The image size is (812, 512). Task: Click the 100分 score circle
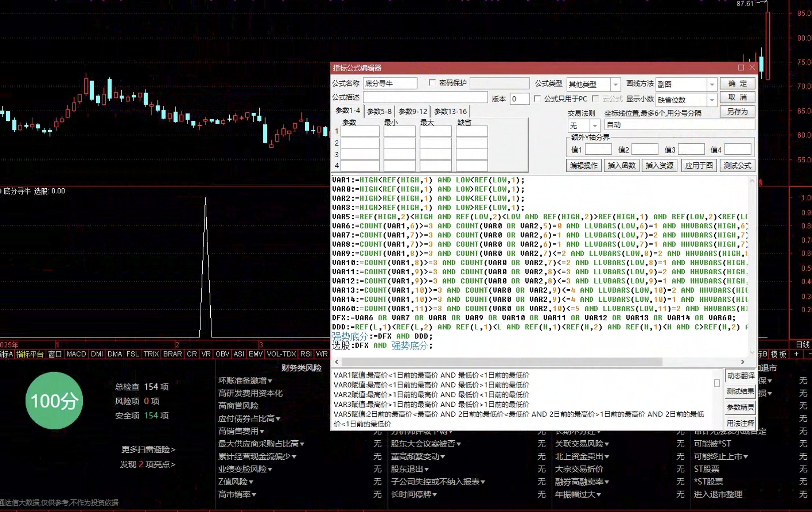(x=54, y=401)
